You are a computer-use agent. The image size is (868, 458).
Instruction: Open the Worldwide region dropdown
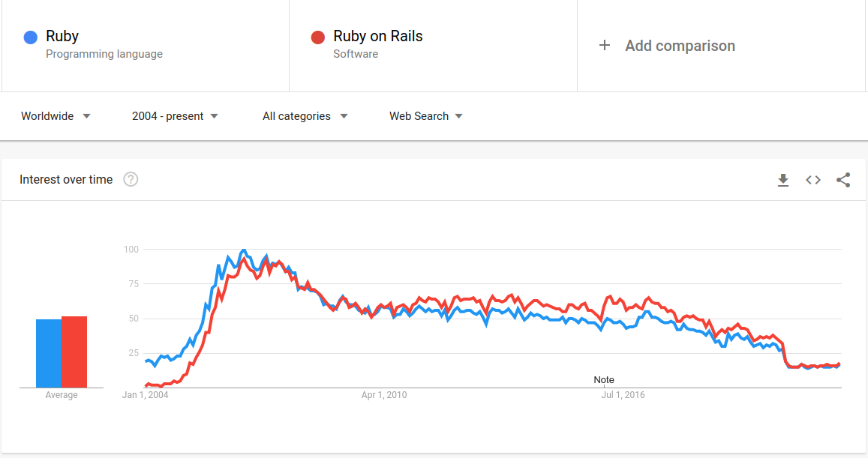56,116
